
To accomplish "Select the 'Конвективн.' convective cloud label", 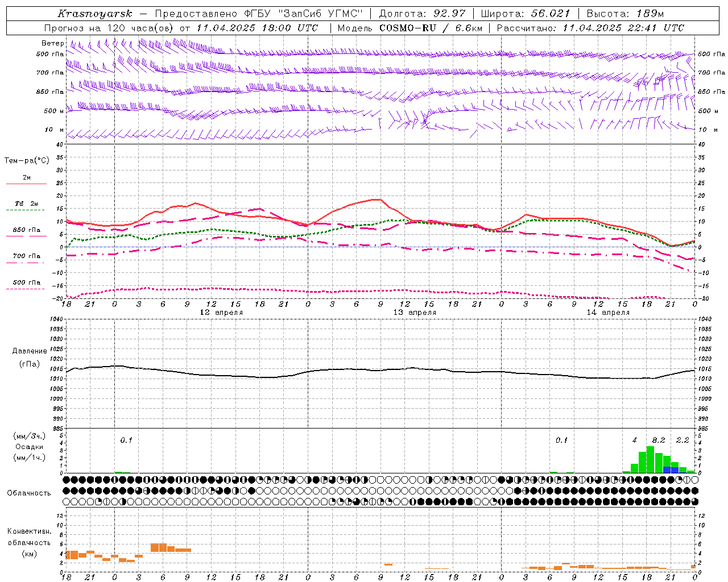I will point(29,531).
